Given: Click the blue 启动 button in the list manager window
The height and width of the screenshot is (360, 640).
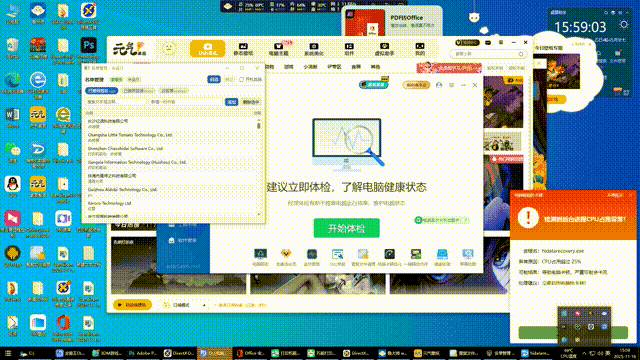Looking at the screenshot, I should click(x=214, y=80).
